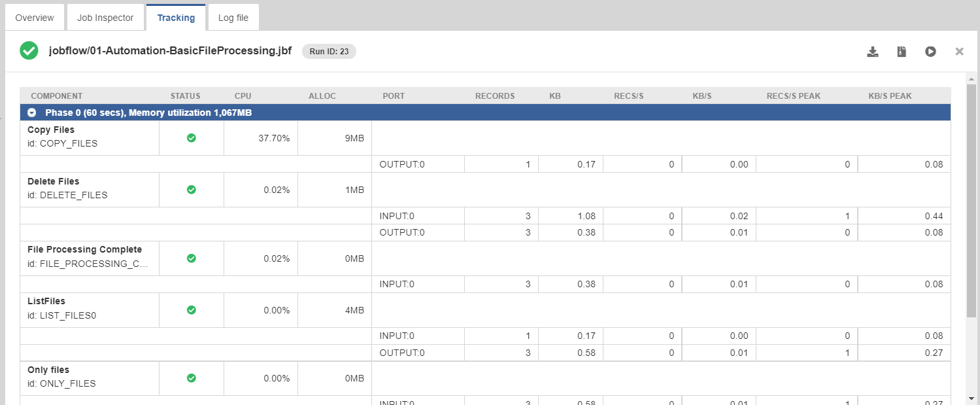This screenshot has height=405, width=980.
Task: Click the Run ID: 23 badge
Action: [x=329, y=52]
